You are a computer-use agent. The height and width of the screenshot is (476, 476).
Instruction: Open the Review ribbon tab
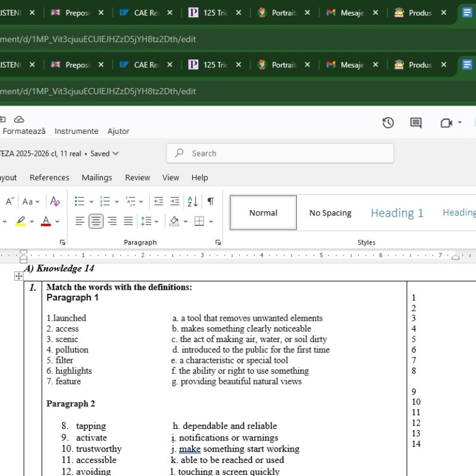(137, 177)
